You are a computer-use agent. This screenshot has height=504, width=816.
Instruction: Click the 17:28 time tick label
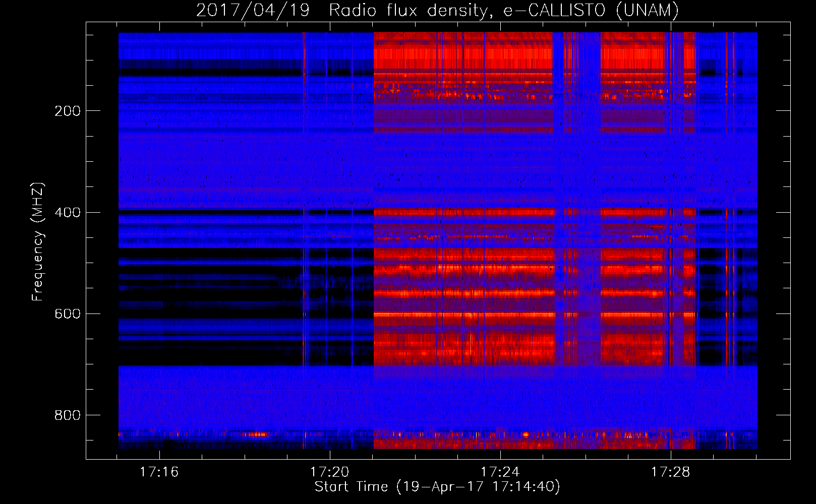[x=670, y=472]
